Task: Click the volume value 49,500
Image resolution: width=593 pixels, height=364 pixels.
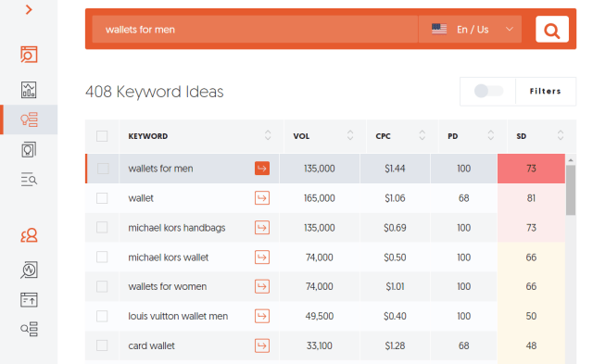Action: pos(319,316)
